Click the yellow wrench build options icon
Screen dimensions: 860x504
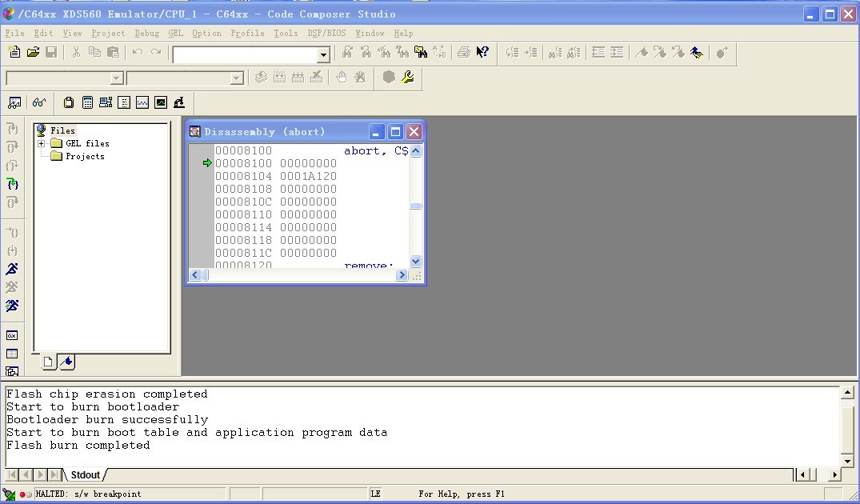pos(407,78)
